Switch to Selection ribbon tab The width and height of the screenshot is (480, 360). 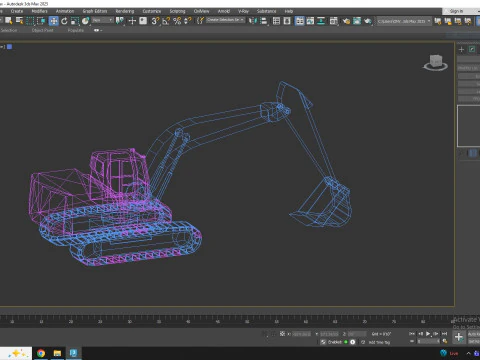pyautogui.click(x=9, y=30)
